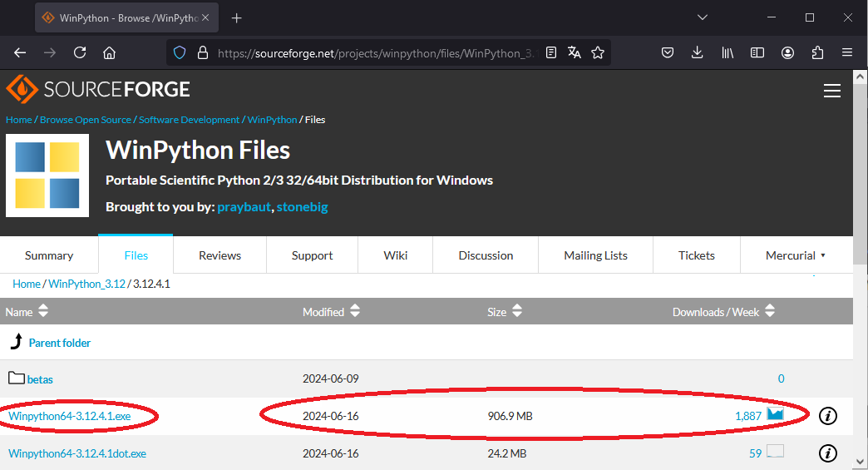Viewport: 868px width, 470px height.
Task: Open the Firefox application menu
Action: [847, 52]
